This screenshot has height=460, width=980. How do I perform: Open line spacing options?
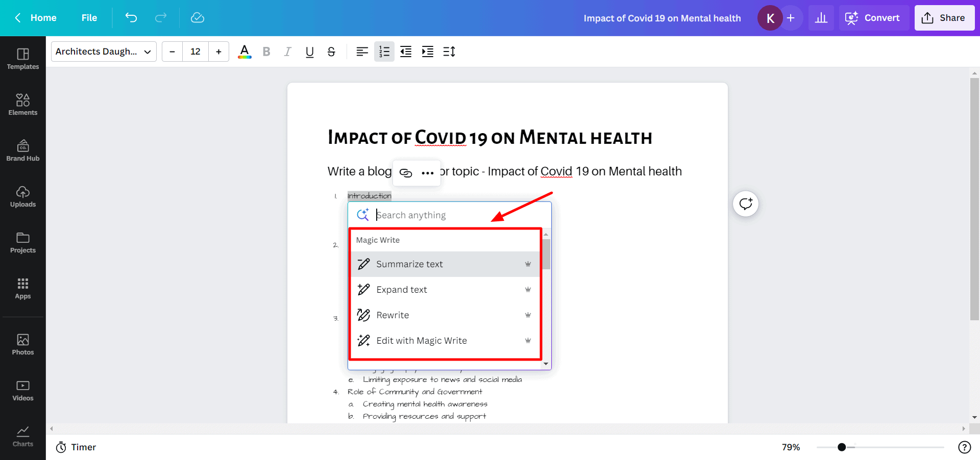click(x=449, y=52)
